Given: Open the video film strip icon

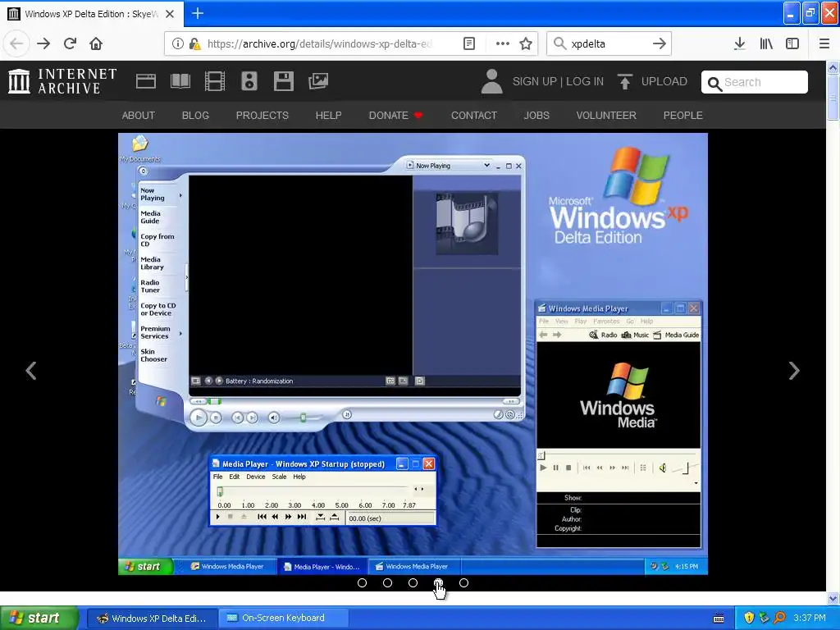Looking at the screenshot, I should tap(215, 81).
